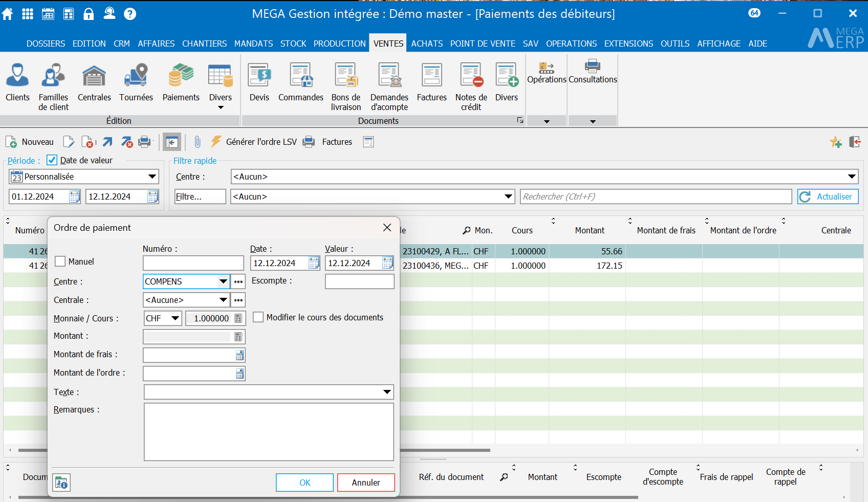This screenshot has height=502, width=868.
Task: Open the OUTILS menu
Action: coord(675,43)
